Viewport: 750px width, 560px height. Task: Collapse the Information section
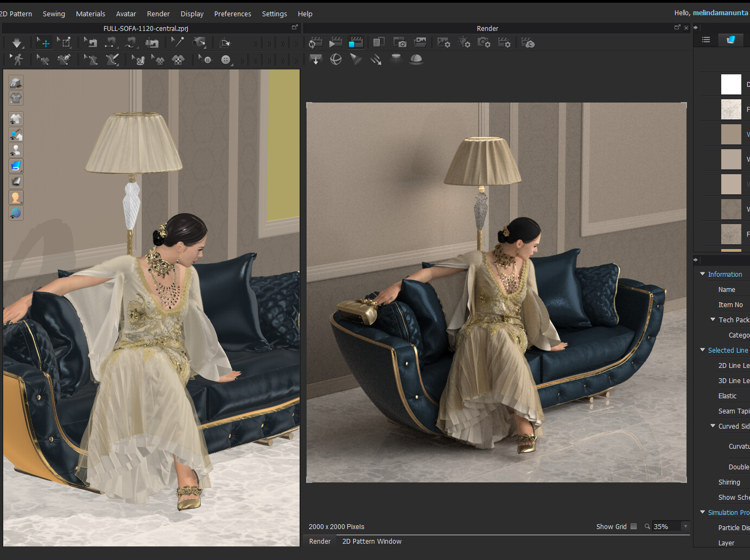[x=702, y=275]
